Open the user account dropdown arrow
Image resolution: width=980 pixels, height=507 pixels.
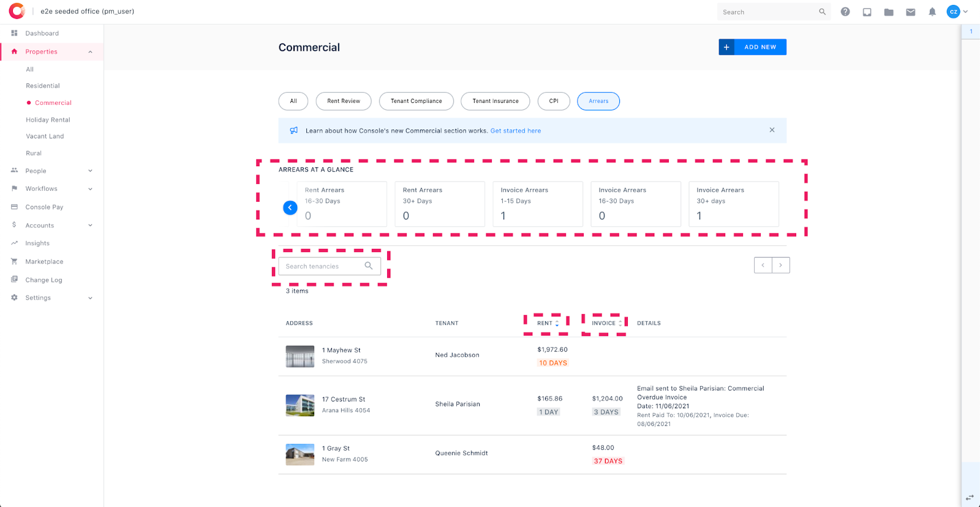[x=966, y=12]
